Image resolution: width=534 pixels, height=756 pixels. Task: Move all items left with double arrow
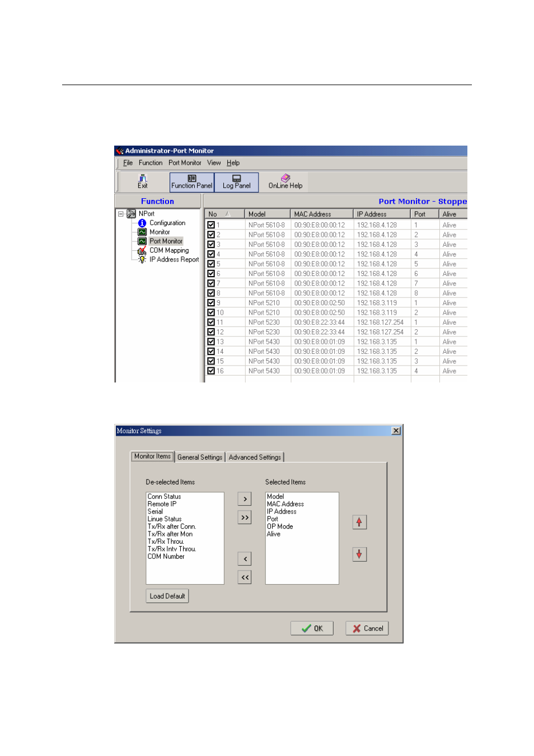click(245, 577)
